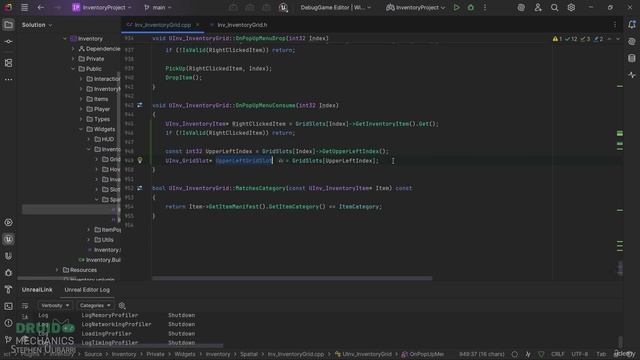Expand the Resources folder

click(x=57, y=270)
